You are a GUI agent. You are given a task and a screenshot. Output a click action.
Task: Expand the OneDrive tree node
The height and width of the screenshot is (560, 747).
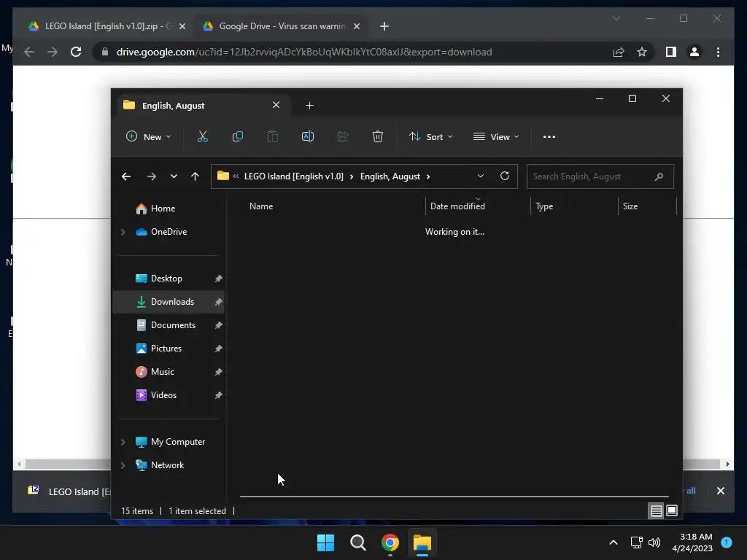tap(123, 232)
